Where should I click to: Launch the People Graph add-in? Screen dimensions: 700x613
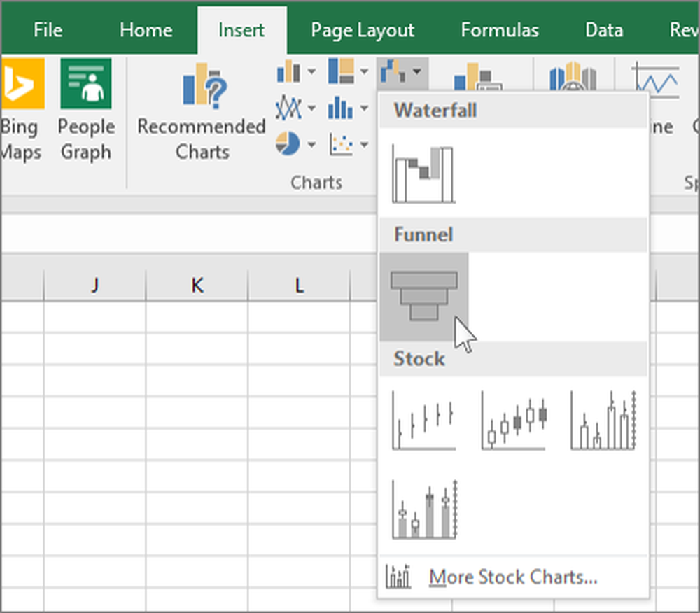click(x=86, y=110)
